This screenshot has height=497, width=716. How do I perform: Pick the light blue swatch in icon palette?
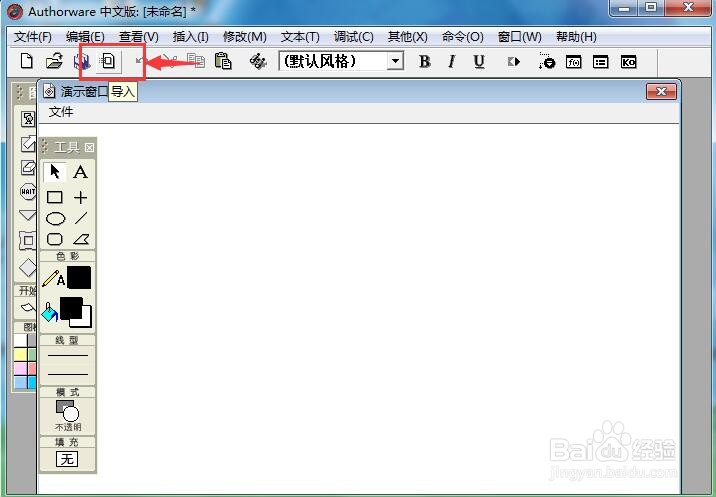(x=21, y=383)
